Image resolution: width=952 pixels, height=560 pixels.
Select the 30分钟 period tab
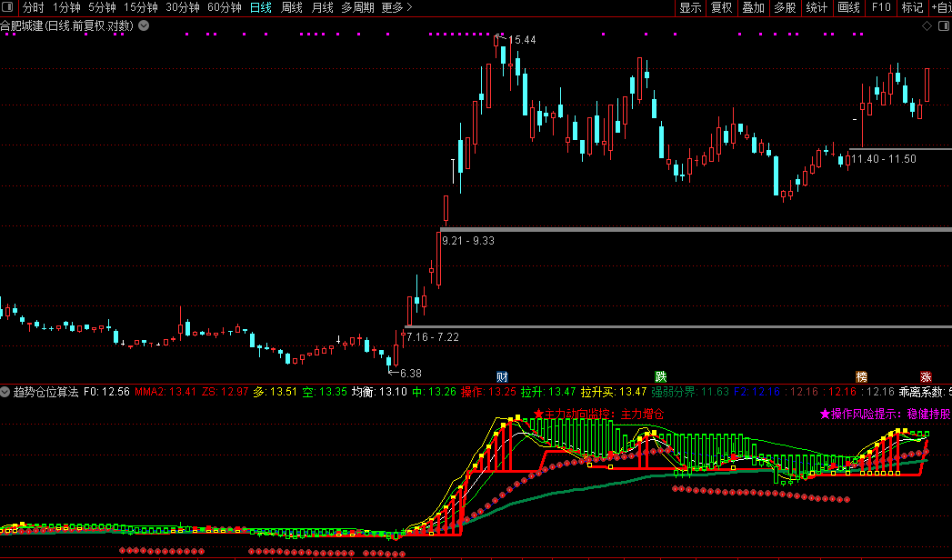(x=183, y=7)
